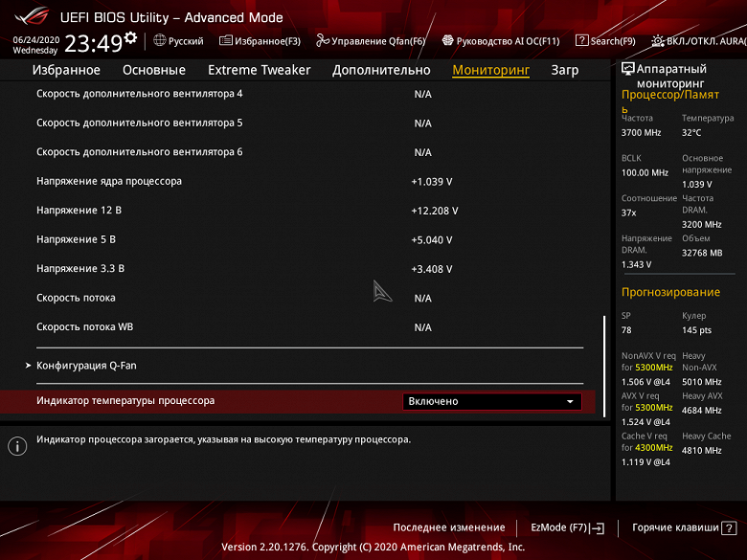Select Скорость дополнительного вентилятора 4 row
This screenshot has height=560, width=747.
point(297,94)
